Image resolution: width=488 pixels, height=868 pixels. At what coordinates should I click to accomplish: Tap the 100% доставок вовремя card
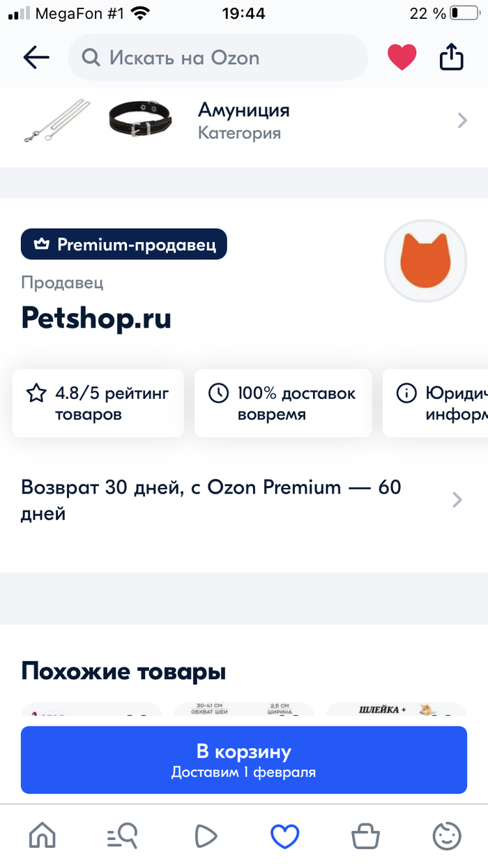[x=283, y=404]
